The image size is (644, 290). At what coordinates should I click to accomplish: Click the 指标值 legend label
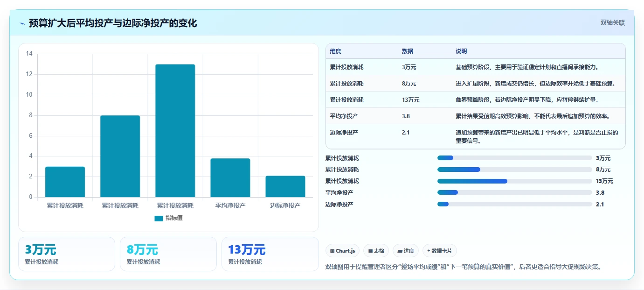(174, 218)
